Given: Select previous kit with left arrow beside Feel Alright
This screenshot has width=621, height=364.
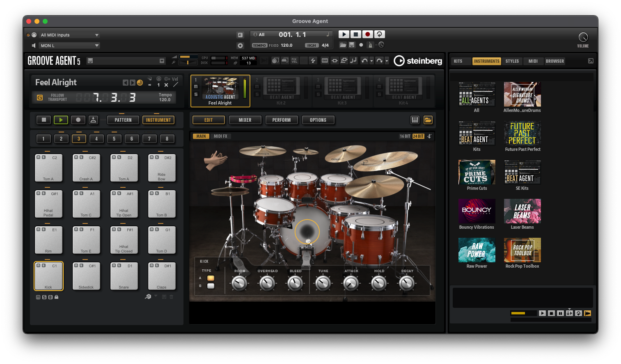Looking at the screenshot, I should point(125,83).
